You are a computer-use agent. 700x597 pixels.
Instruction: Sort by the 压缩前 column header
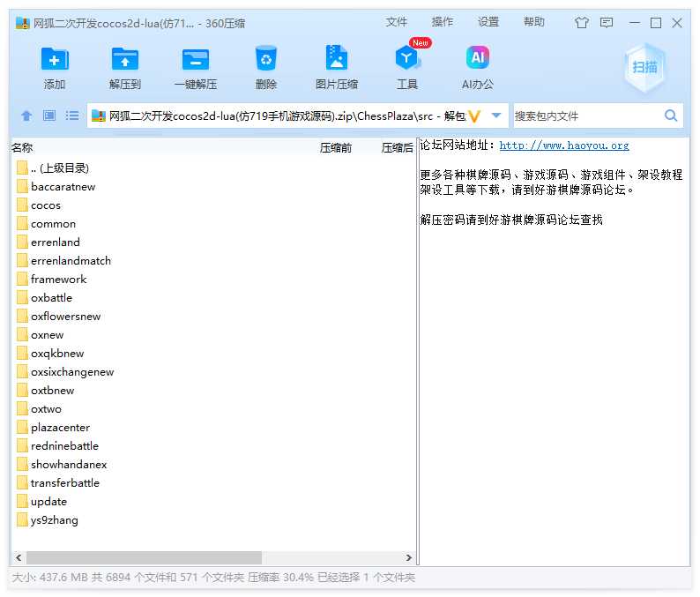336,147
